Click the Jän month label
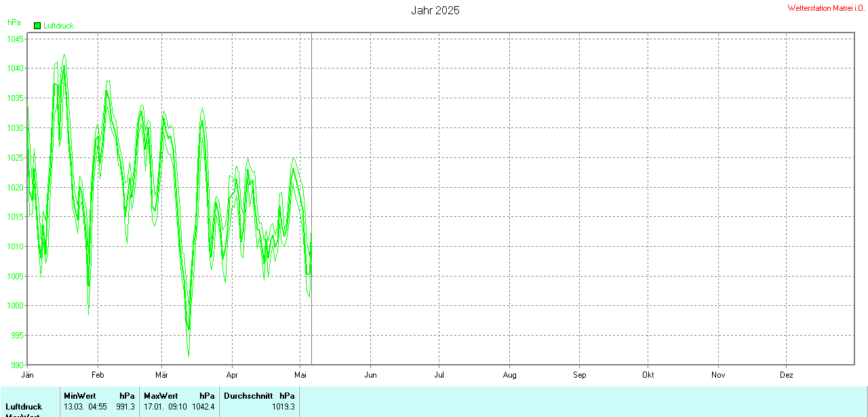868x417 pixels. pos(27,374)
